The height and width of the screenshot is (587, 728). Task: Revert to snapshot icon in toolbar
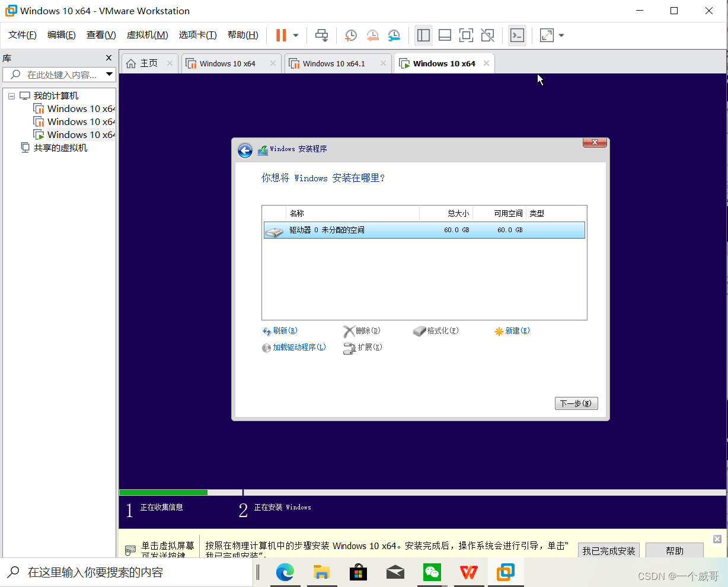[x=372, y=35]
